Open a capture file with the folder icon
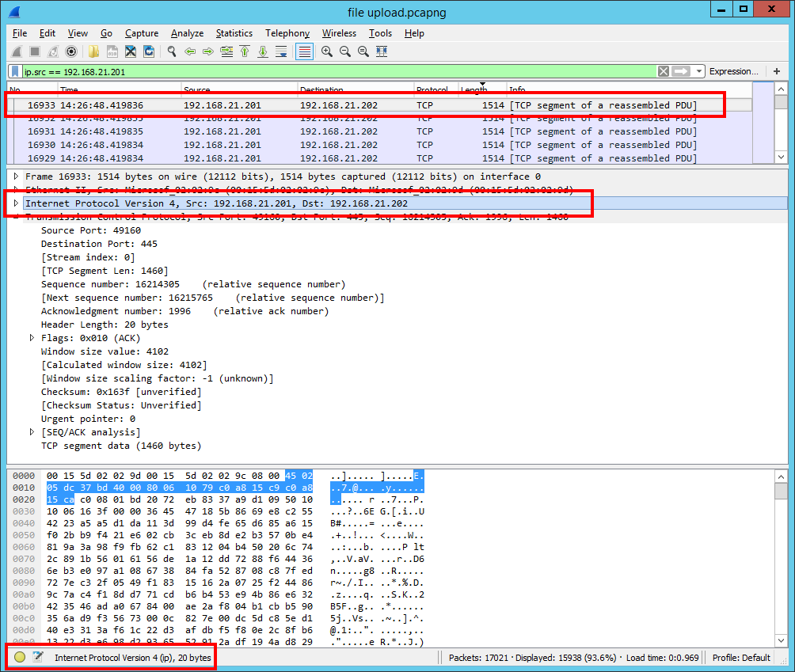The width and height of the screenshot is (795, 672). 93,51
